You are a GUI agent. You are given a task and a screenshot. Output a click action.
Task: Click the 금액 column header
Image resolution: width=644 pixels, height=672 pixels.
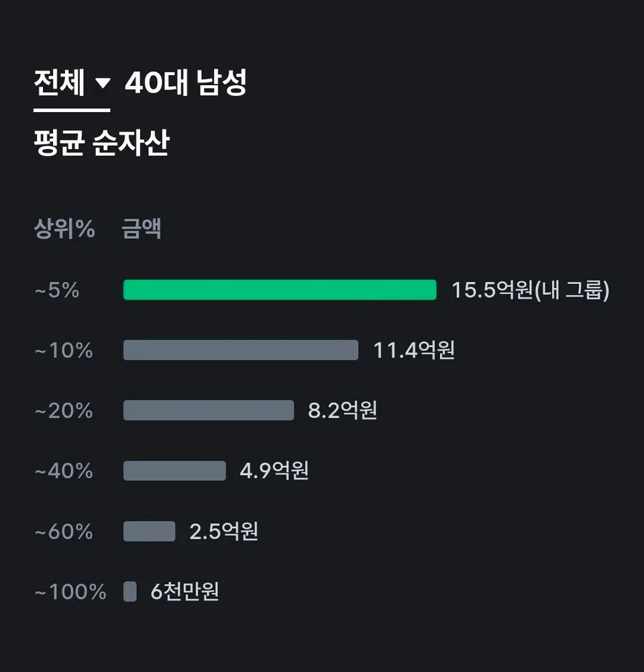[142, 228]
